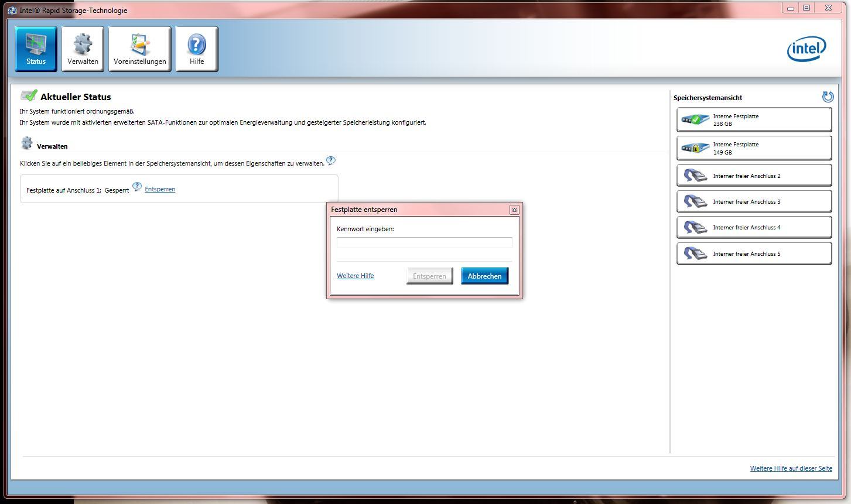Open the Weitere Hilfe link in dialog
Viewport: 851px width, 504px height.
pyautogui.click(x=355, y=276)
